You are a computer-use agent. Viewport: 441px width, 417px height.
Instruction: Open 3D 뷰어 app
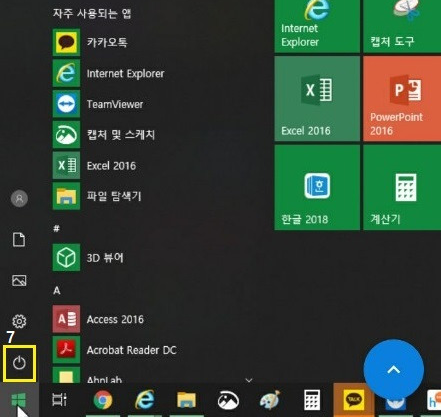pos(88,258)
